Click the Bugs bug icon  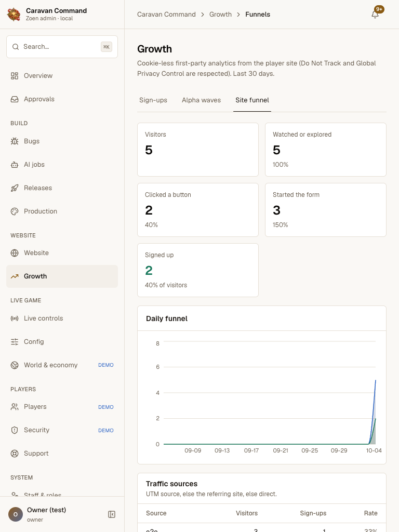[15, 141]
